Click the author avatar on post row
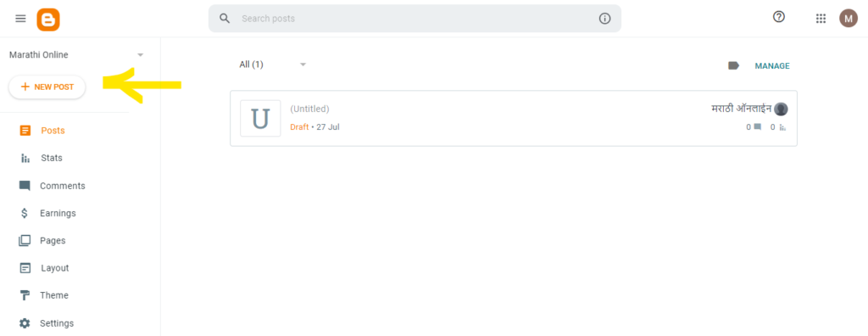 [x=781, y=109]
